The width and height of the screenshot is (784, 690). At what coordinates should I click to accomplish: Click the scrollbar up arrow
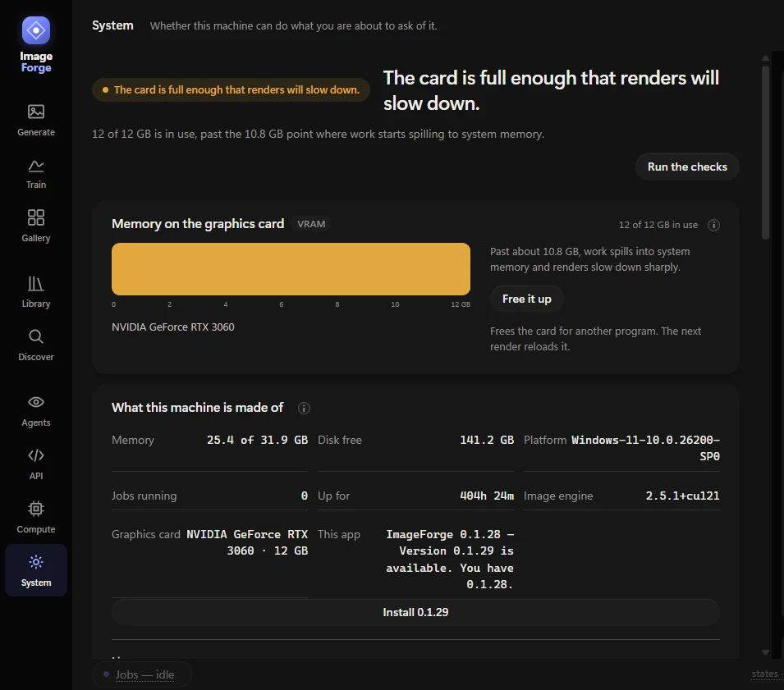765,58
